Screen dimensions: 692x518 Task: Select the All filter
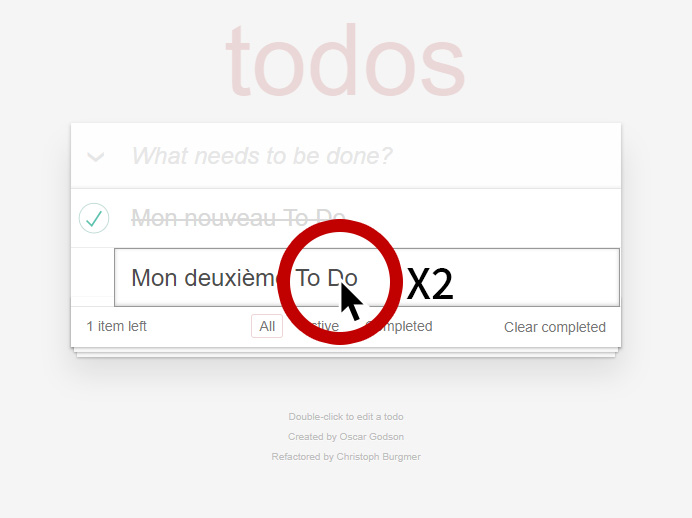point(267,327)
